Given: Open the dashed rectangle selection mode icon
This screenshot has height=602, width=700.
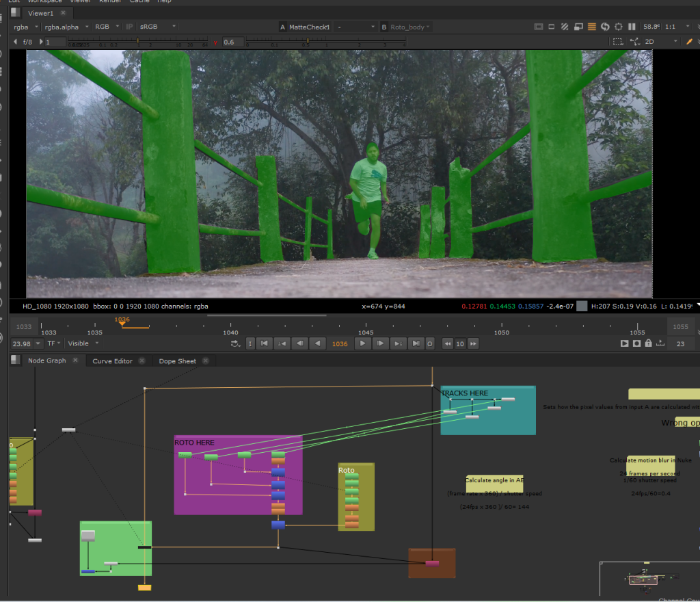Looking at the screenshot, I should point(618,42).
